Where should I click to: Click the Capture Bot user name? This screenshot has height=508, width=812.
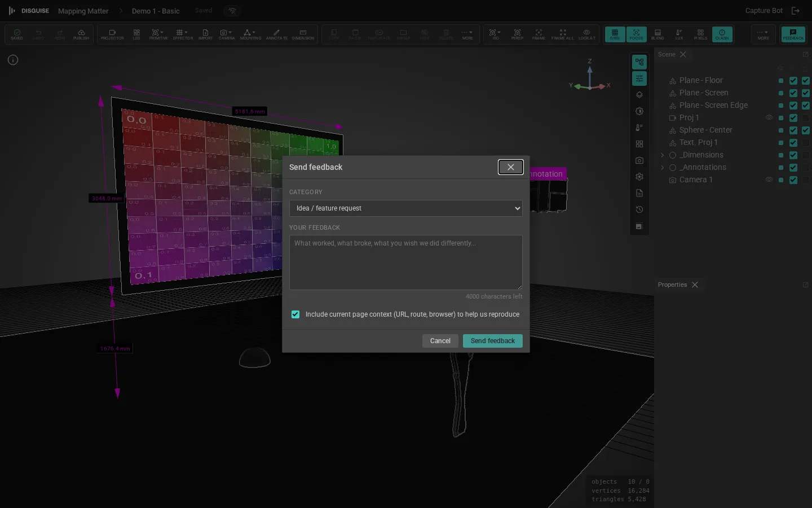point(764,11)
